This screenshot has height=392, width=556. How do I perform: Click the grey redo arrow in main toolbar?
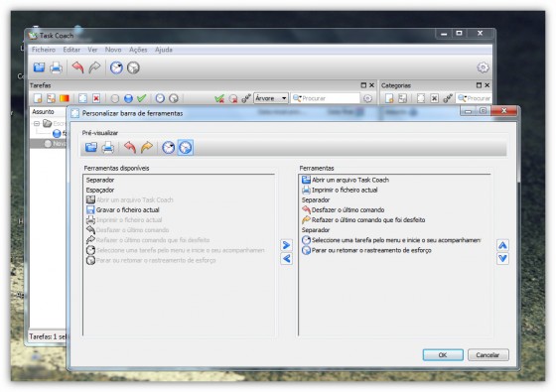94,67
